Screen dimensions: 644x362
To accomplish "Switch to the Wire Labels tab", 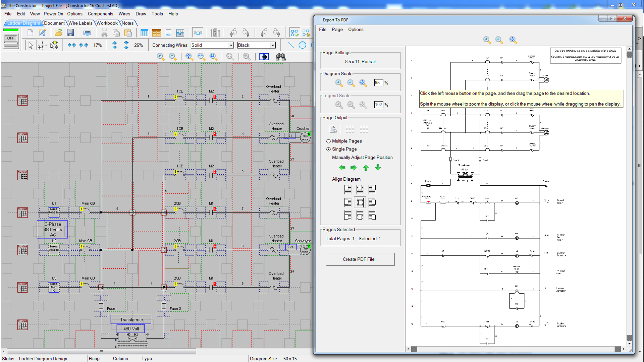I will (x=80, y=23).
